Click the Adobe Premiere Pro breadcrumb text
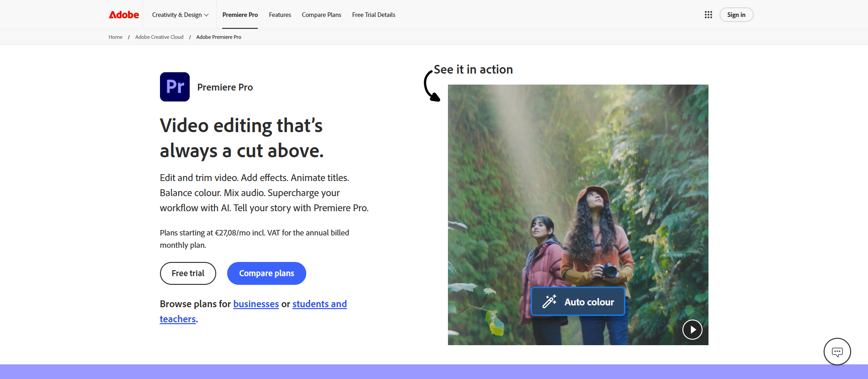 (x=218, y=37)
